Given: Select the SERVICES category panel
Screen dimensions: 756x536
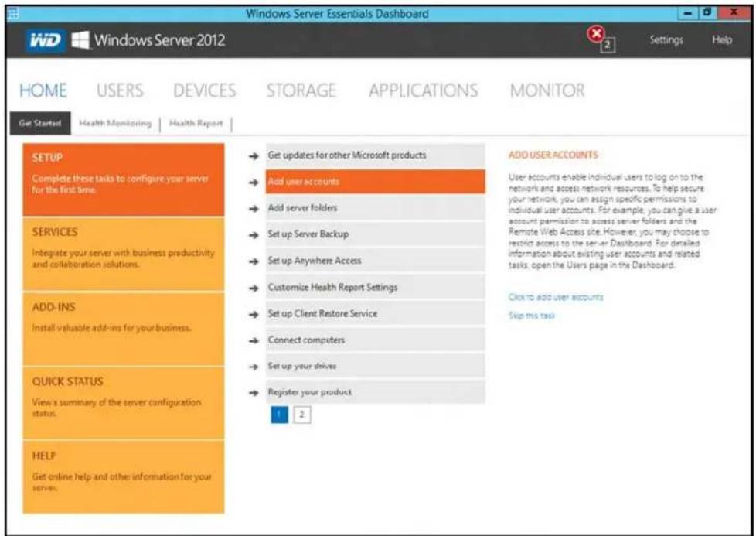Looking at the screenshot, I should pyautogui.click(x=124, y=254).
